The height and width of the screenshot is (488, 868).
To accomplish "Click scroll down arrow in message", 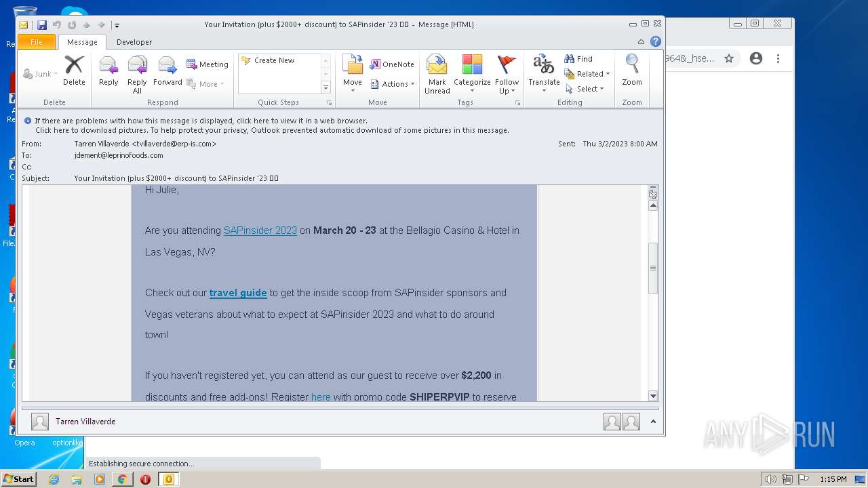I will coord(653,396).
